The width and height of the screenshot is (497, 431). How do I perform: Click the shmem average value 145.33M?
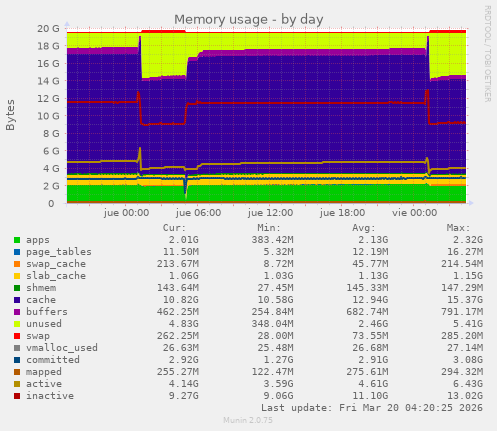(x=367, y=288)
